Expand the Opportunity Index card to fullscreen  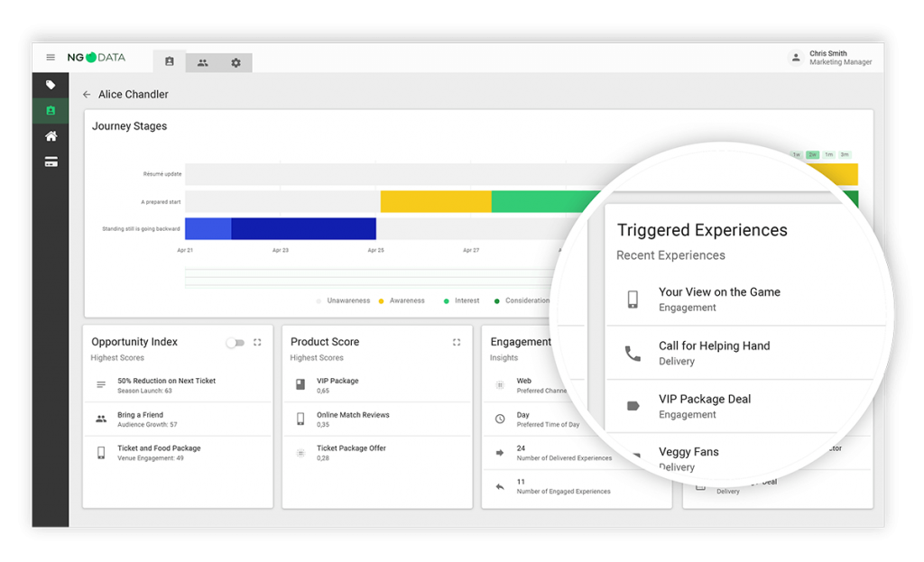[257, 342]
